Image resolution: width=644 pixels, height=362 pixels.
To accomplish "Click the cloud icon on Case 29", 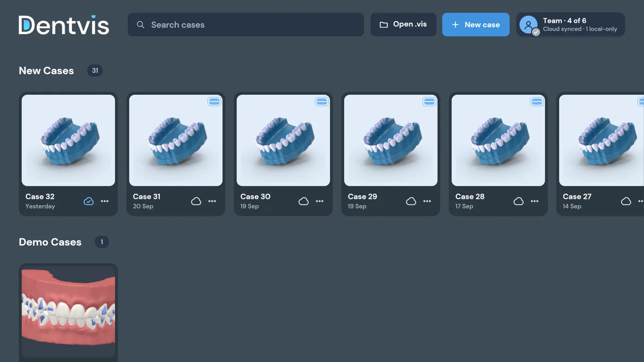I will click(411, 201).
